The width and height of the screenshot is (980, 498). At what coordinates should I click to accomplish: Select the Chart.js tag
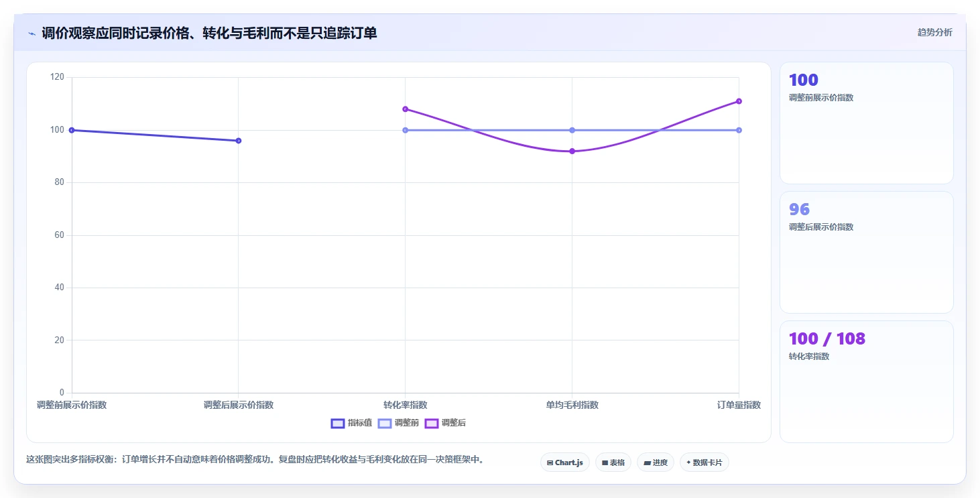565,462
